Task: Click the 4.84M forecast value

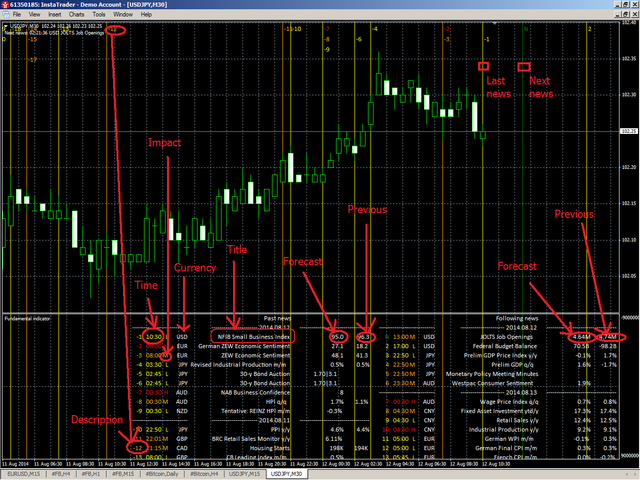Action: 581,337
